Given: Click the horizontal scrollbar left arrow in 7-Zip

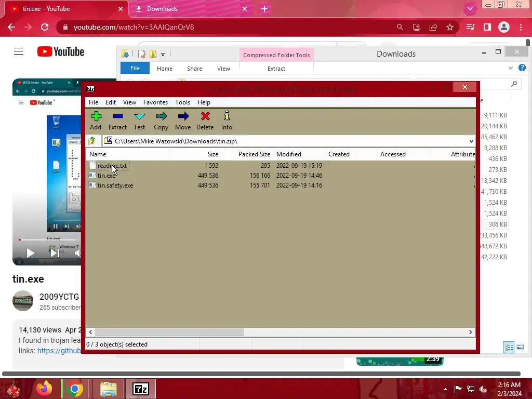Looking at the screenshot, I should (90, 332).
